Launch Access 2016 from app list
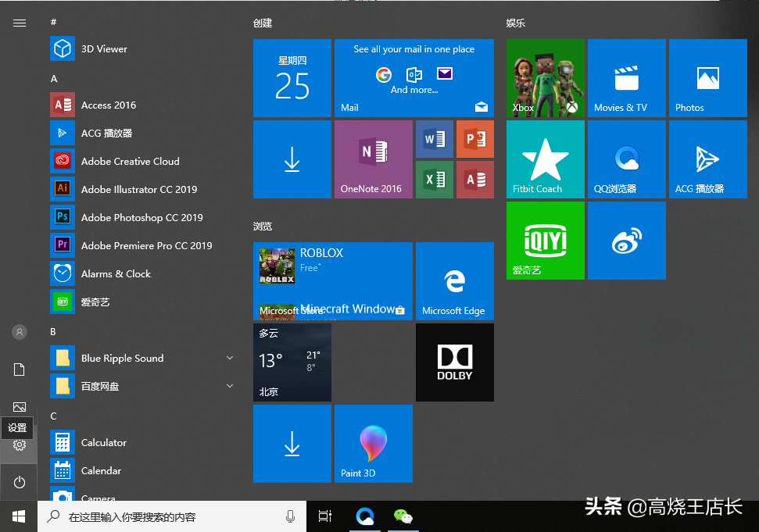The height and width of the screenshot is (532, 759). click(x=141, y=105)
